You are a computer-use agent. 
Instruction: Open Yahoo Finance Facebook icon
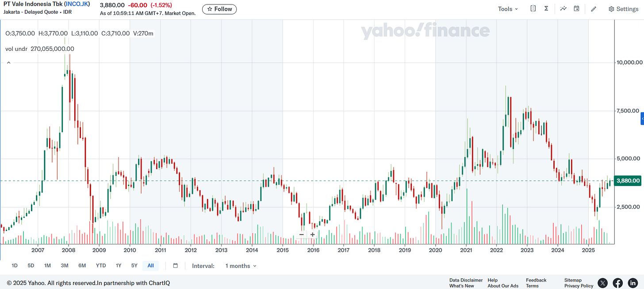[618, 283]
